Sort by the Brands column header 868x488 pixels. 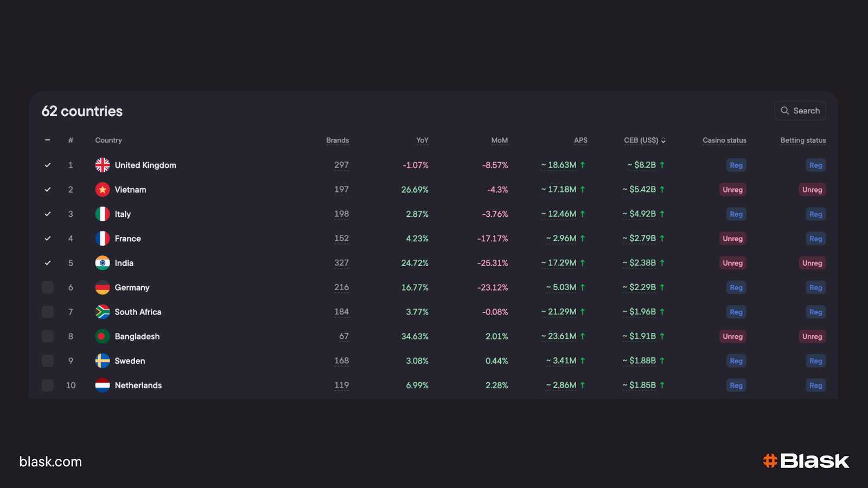tap(337, 140)
